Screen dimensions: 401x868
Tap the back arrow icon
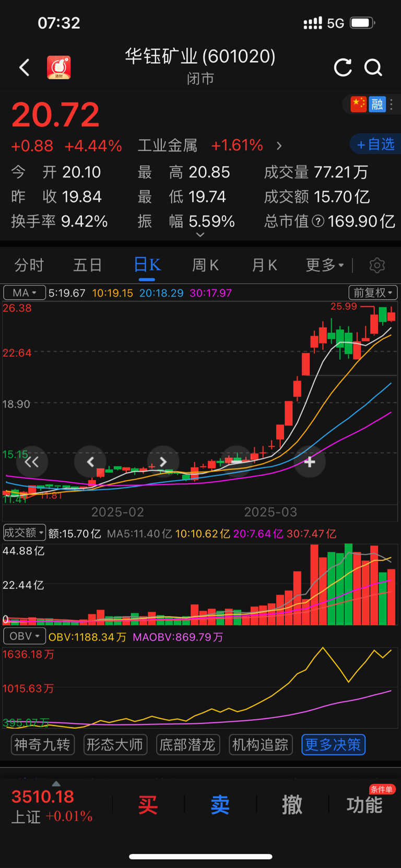pyautogui.click(x=24, y=67)
